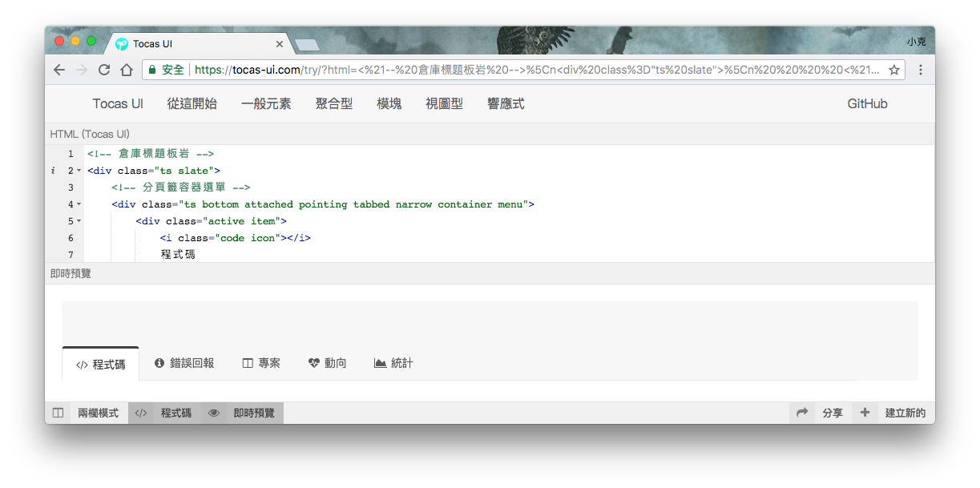This screenshot has height=488, width=980.
Task: Click the eye icon in footer
Action: (x=214, y=413)
